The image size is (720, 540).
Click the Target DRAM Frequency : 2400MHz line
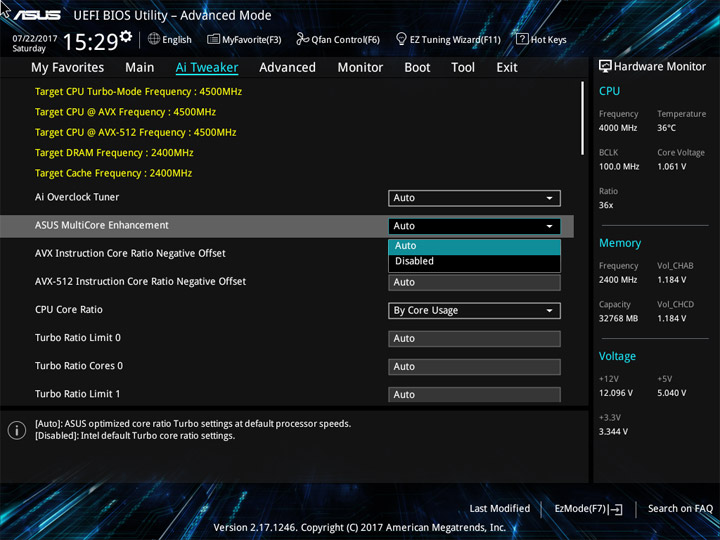[114, 153]
